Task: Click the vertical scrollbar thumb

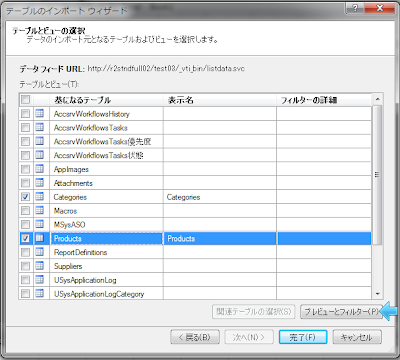Action: (377, 175)
